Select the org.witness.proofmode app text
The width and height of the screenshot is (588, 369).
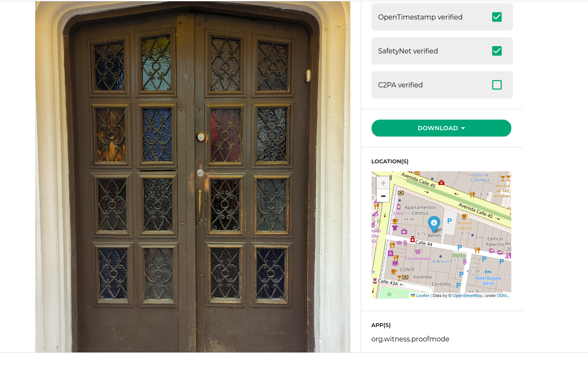point(410,339)
